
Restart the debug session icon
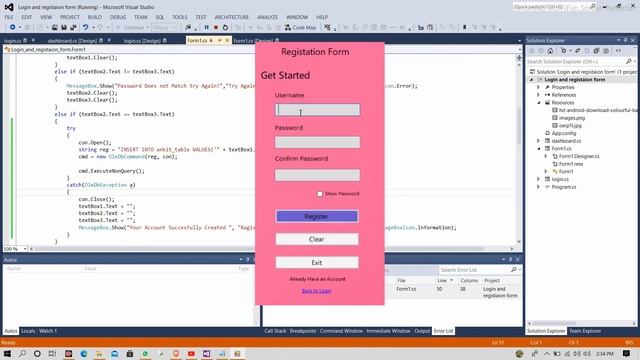(x=225, y=27)
